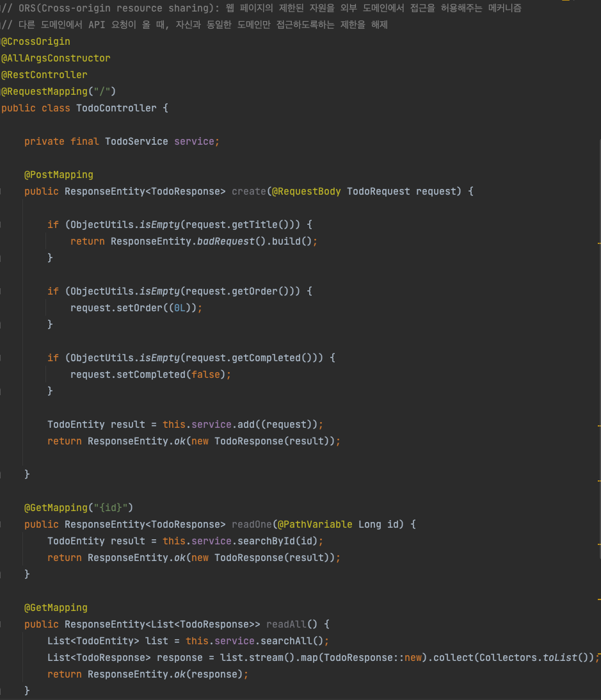The width and height of the screenshot is (601, 700).
Task: Click the @CrossOrigin annotation
Action: [36, 42]
